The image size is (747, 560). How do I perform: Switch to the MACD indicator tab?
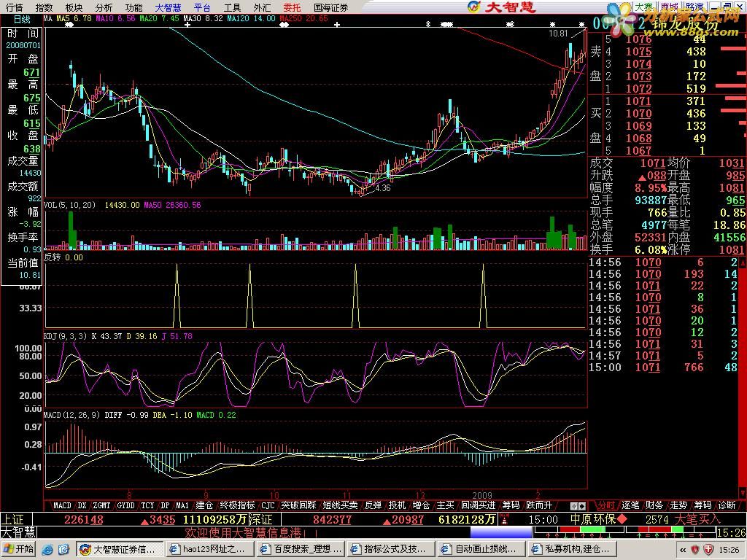click(x=63, y=505)
